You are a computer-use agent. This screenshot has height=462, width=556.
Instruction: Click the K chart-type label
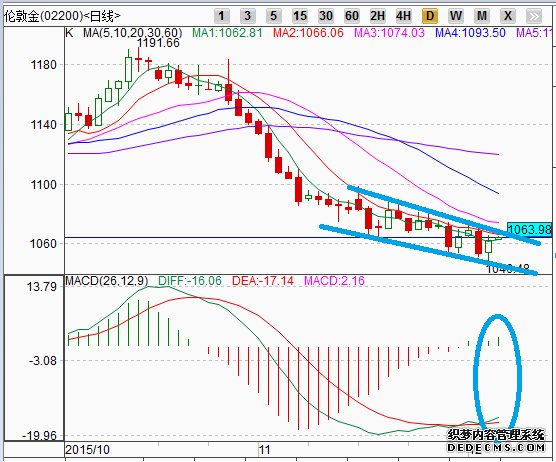point(70,33)
